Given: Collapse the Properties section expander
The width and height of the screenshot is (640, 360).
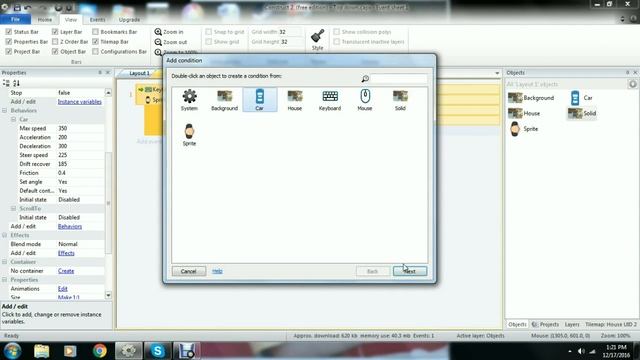Looking at the screenshot, I should click(x=4, y=280).
